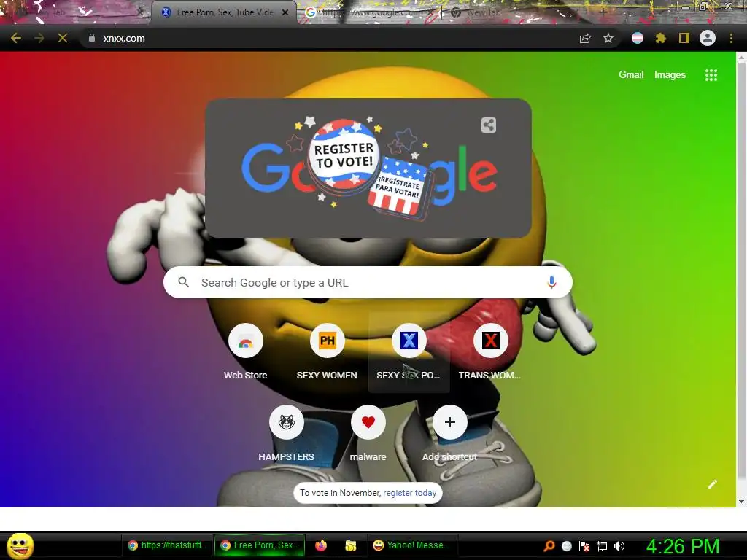Click the page scrollbar up arrow

pos(741,57)
